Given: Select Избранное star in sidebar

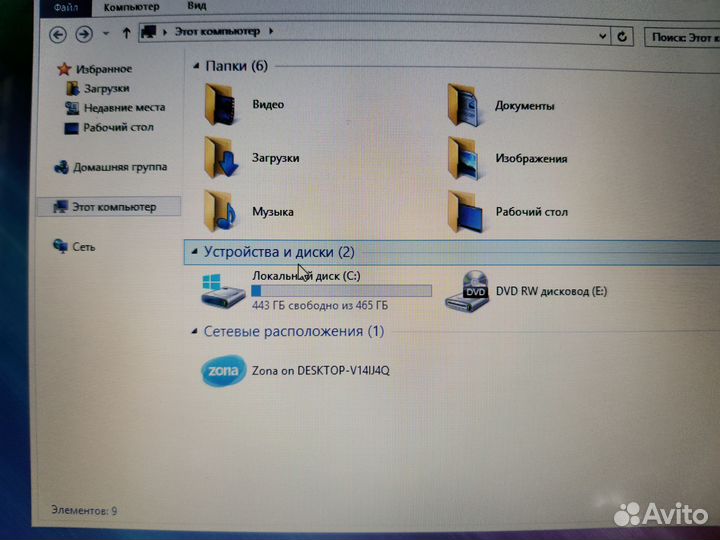Looking at the screenshot, I should [x=64, y=69].
